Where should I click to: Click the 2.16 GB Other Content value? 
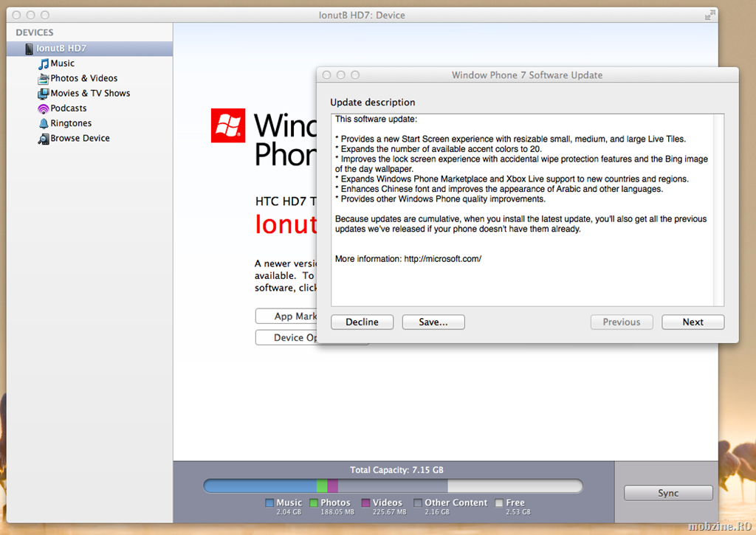tap(437, 512)
